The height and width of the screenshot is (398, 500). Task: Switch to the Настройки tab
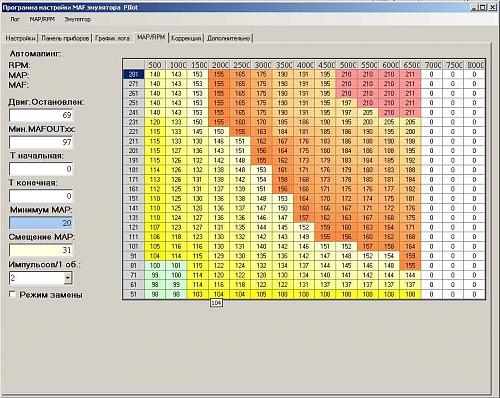[x=20, y=38]
